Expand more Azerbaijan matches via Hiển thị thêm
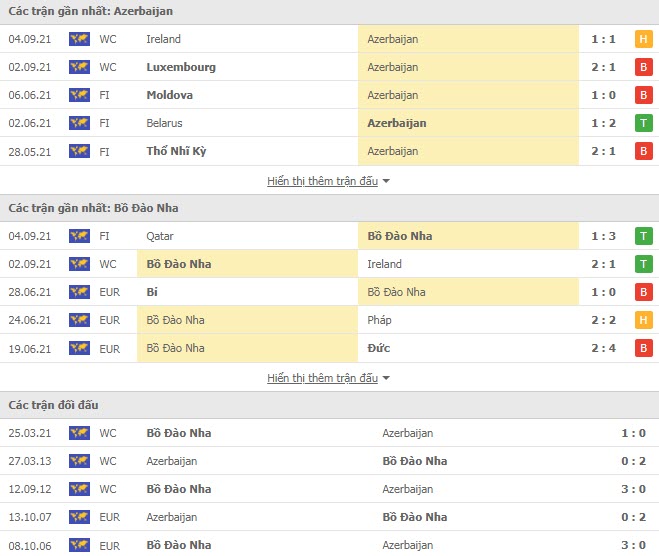This screenshot has width=659, height=556. point(322,181)
